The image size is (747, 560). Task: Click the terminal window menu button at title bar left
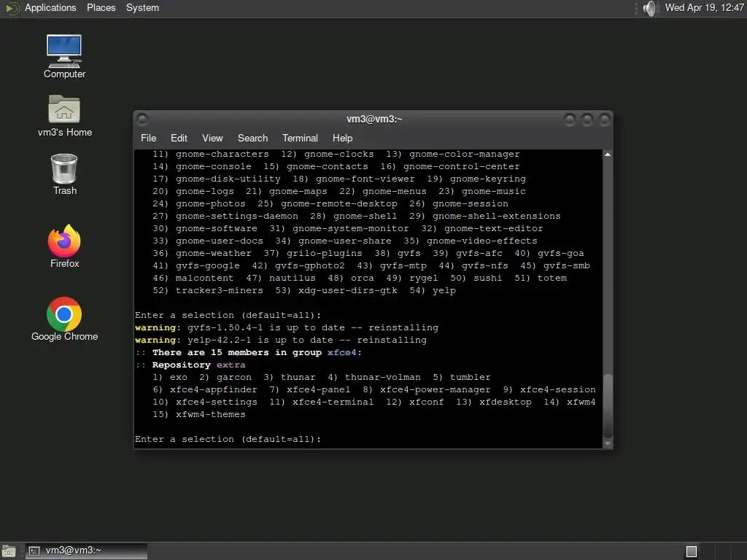(x=142, y=119)
